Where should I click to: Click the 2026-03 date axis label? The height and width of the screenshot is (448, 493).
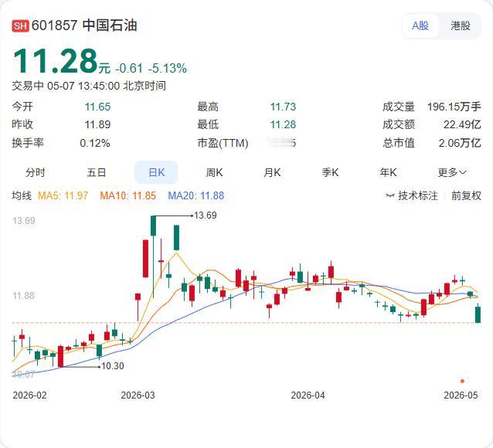click(x=138, y=395)
